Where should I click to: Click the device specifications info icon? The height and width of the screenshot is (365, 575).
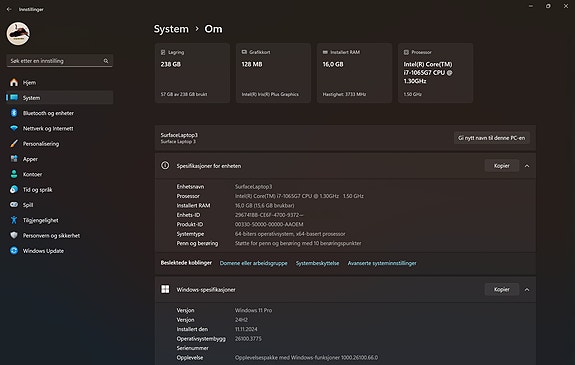[165, 165]
